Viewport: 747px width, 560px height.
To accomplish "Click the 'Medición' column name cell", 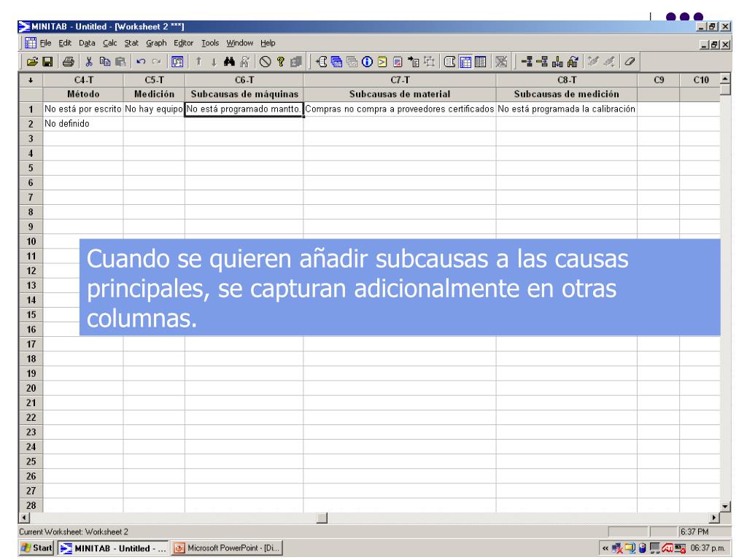I will [x=154, y=94].
